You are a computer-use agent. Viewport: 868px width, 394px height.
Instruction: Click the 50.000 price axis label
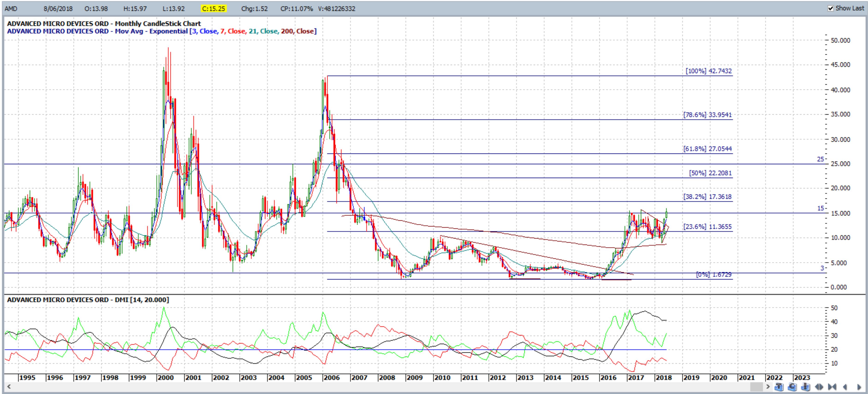840,40
